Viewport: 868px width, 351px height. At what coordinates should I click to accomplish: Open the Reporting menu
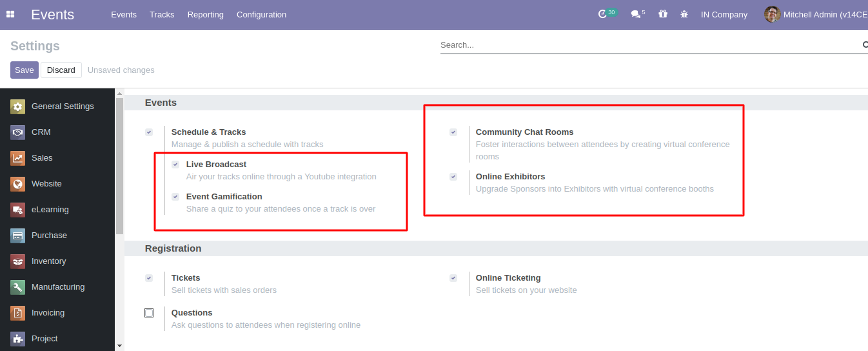click(x=206, y=14)
